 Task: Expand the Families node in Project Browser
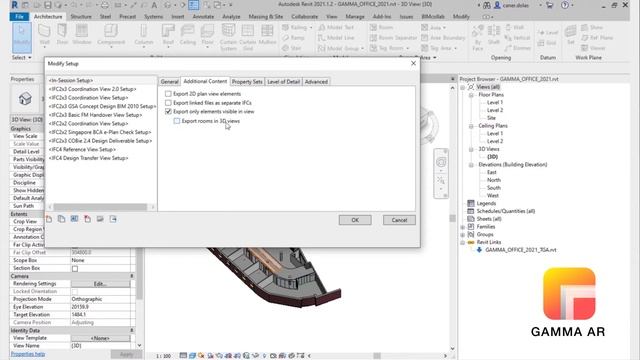coord(462,227)
